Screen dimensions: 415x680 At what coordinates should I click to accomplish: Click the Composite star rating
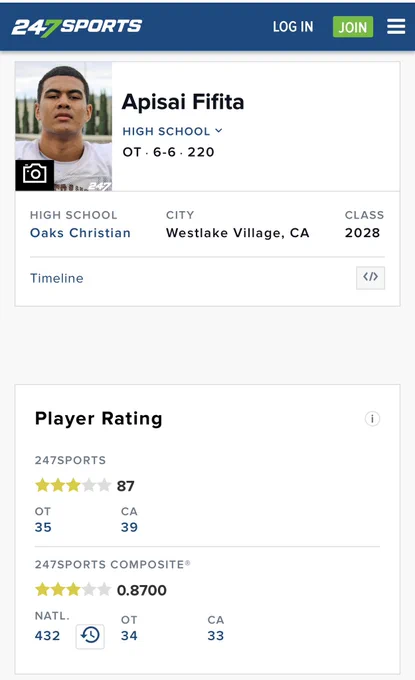pyautogui.click(x=73, y=590)
